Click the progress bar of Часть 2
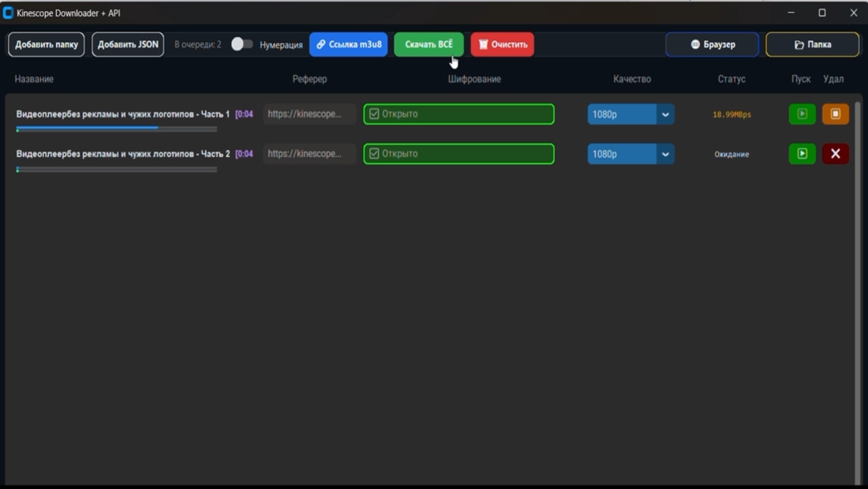This screenshot has height=489, width=868. (117, 170)
